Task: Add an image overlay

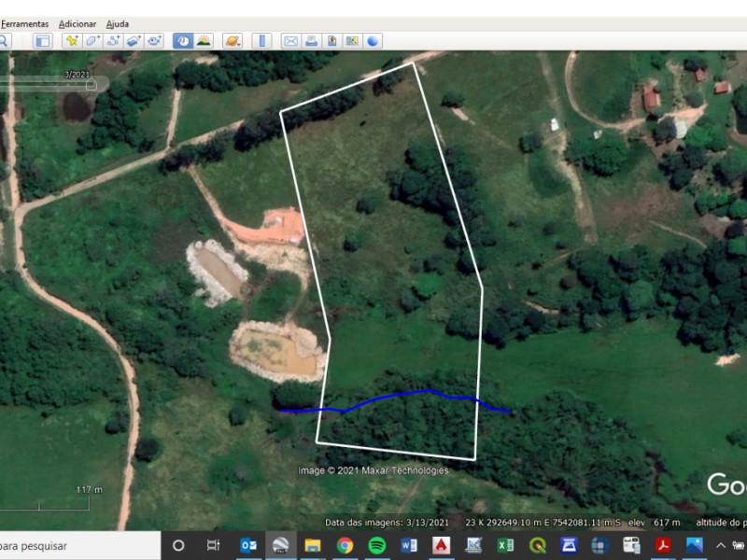Action: 134,41
